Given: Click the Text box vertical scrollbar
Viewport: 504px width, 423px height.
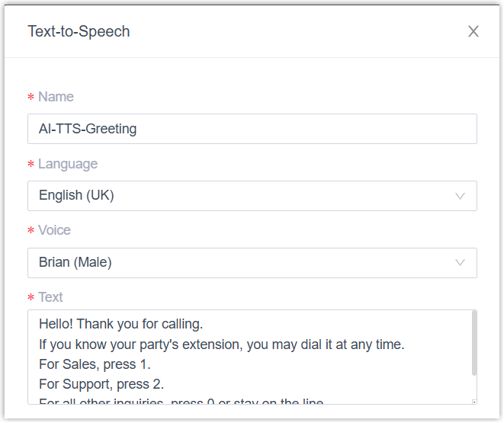Looking at the screenshot, I should (x=474, y=343).
